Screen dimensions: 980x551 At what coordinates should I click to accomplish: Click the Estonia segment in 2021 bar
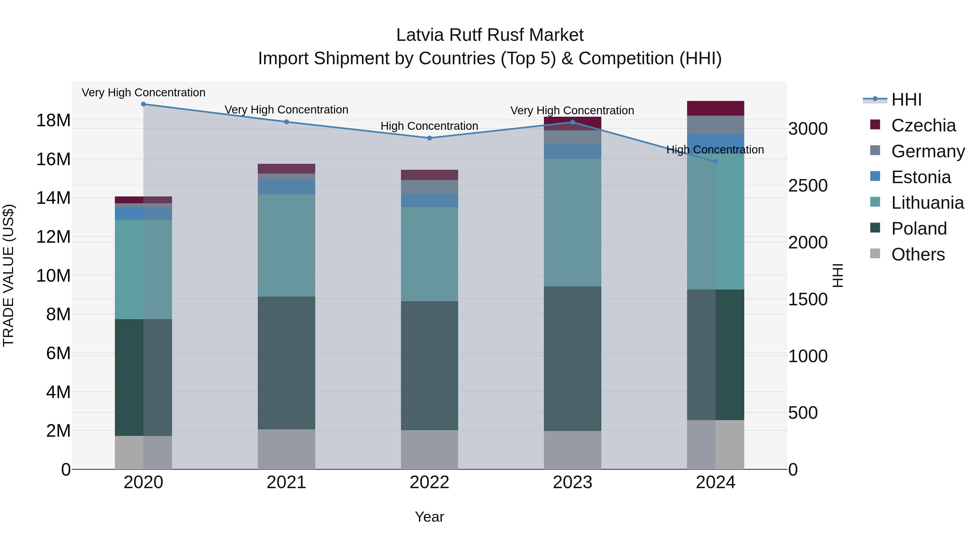(286, 187)
